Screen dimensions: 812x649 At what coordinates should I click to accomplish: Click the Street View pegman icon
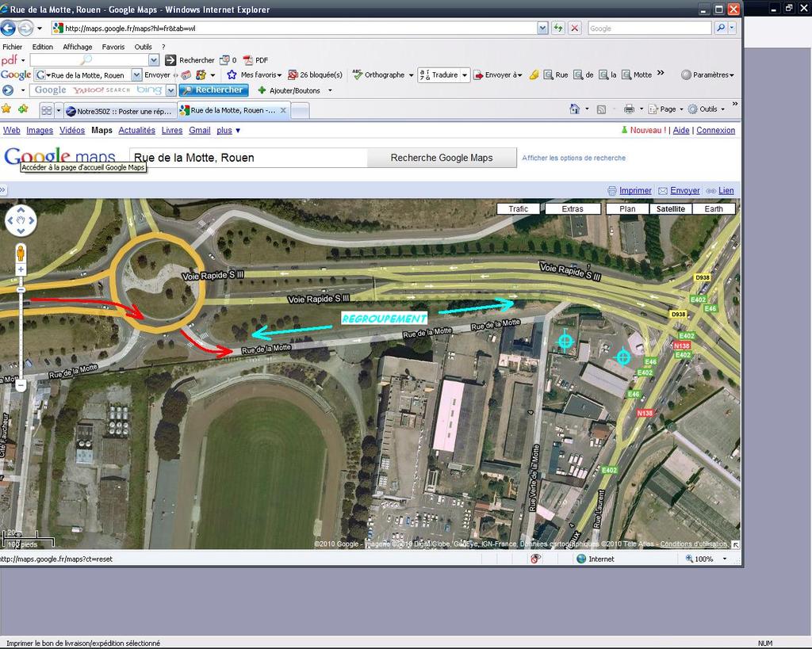pyautogui.click(x=21, y=254)
